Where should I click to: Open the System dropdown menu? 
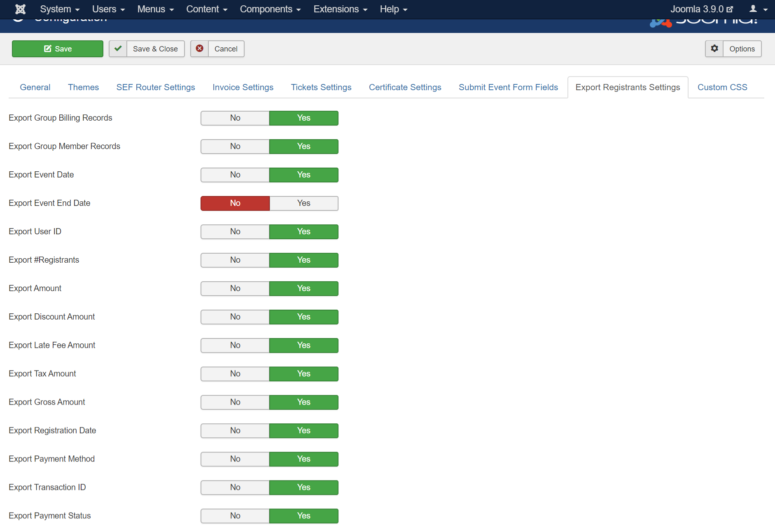coord(60,9)
